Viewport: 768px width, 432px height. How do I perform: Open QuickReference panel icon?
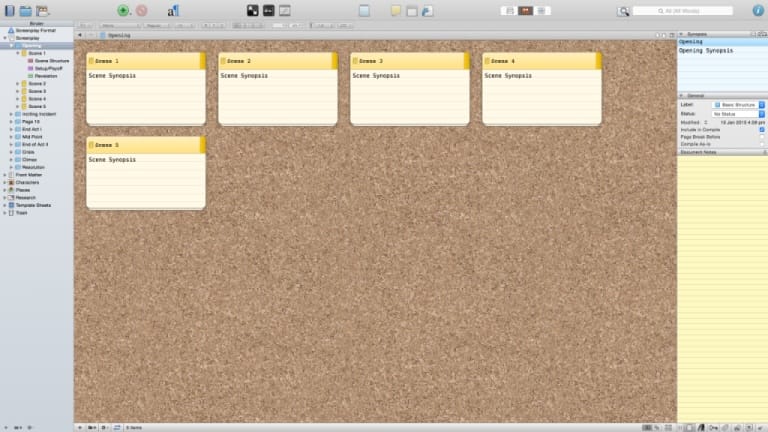click(268, 10)
